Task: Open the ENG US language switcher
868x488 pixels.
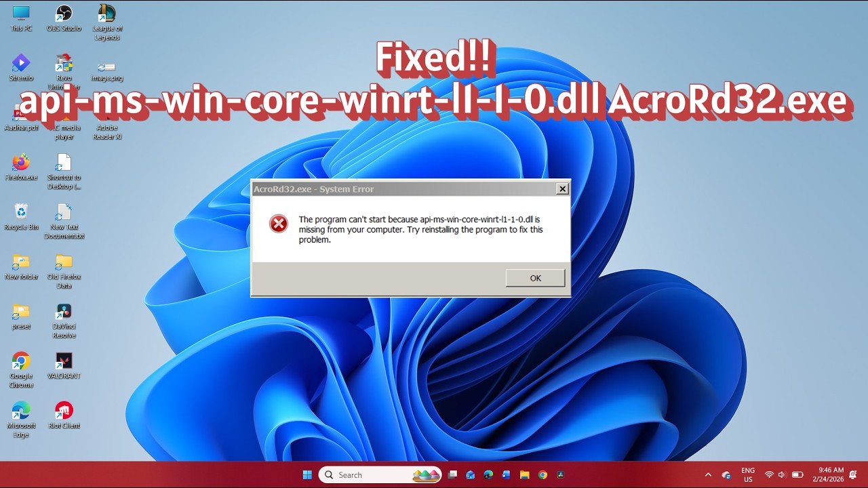Action: (x=748, y=474)
